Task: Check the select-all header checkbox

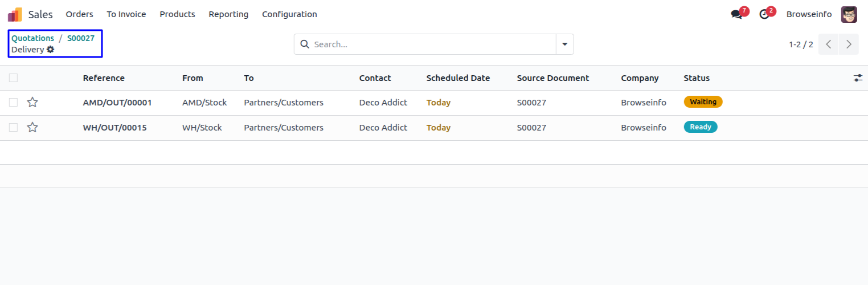Action: click(x=13, y=78)
